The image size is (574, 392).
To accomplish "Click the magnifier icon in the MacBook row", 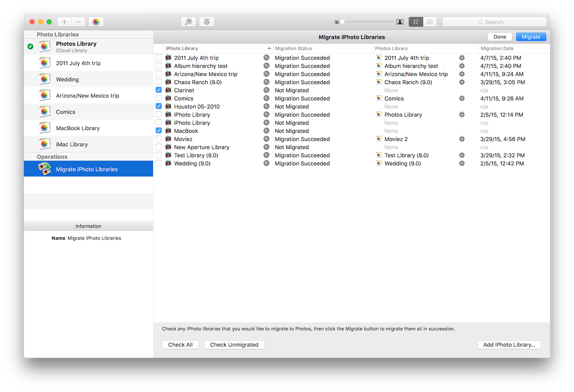I will click(266, 131).
